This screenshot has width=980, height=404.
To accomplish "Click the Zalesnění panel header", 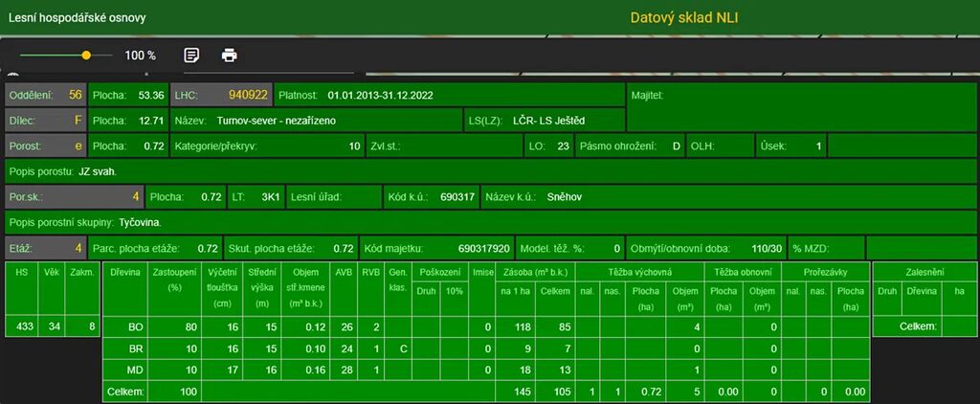I will 918,273.
